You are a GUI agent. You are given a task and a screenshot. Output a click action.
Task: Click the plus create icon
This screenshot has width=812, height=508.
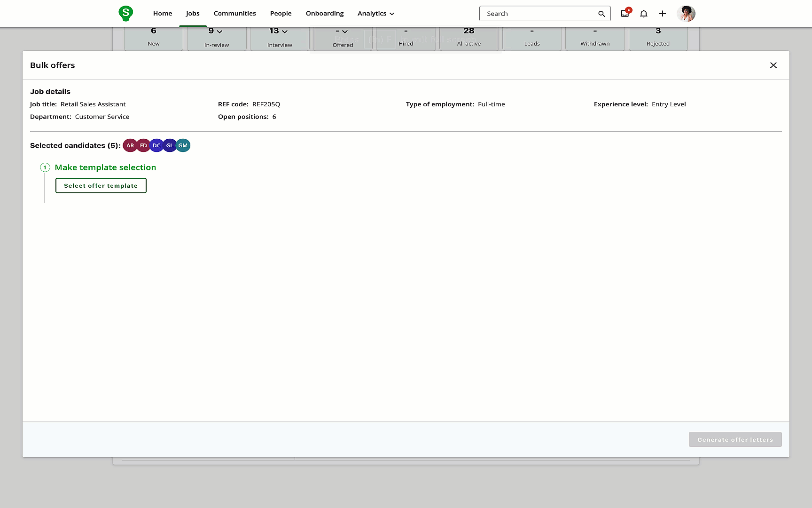click(x=663, y=14)
